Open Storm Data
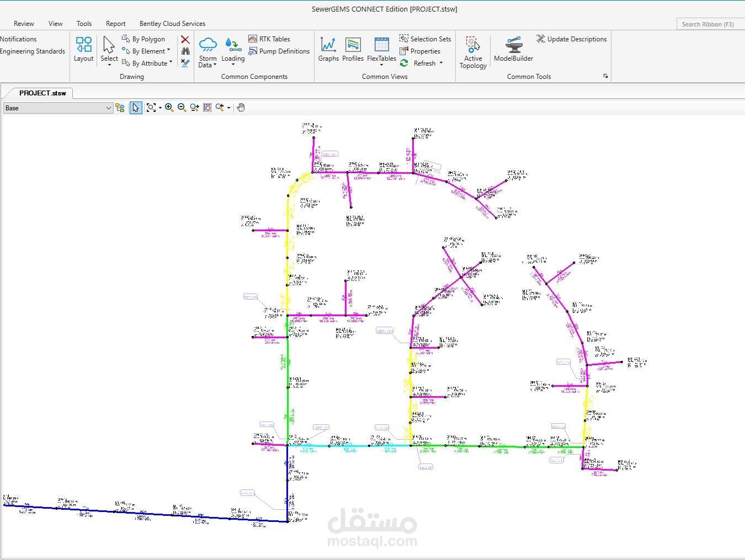745x560 pixels. click(208, 52)
